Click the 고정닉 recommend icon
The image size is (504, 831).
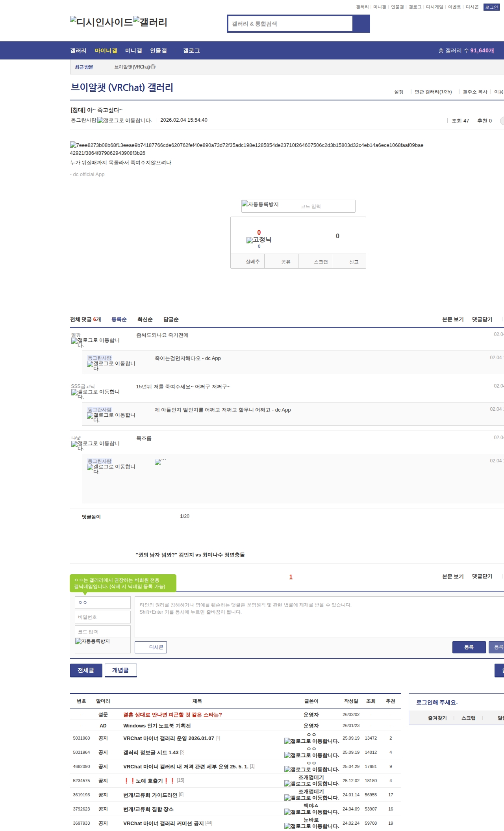(259, 240)
